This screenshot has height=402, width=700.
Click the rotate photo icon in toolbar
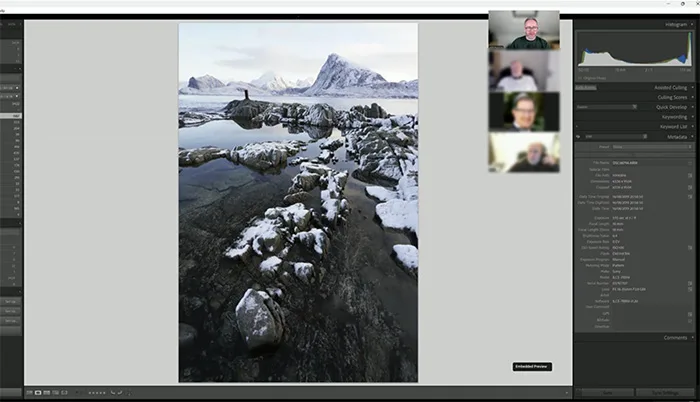[114, 393]
